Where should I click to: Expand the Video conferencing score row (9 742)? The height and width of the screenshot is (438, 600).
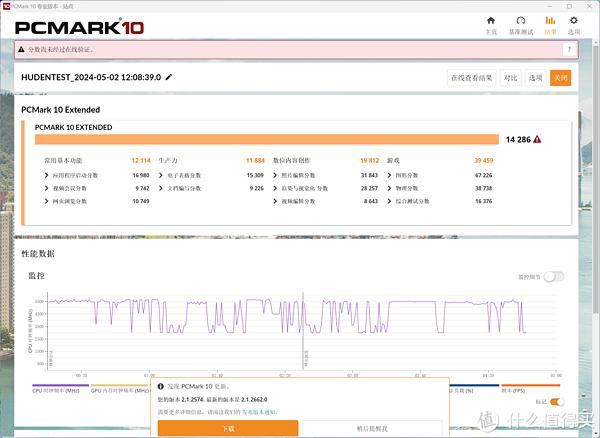point(97,188)
